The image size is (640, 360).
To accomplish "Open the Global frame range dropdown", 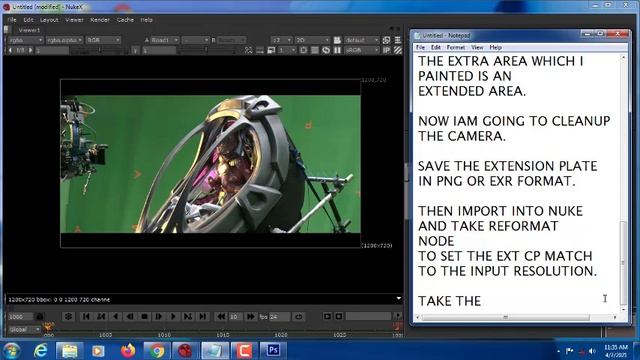I will tap(24, 329).
